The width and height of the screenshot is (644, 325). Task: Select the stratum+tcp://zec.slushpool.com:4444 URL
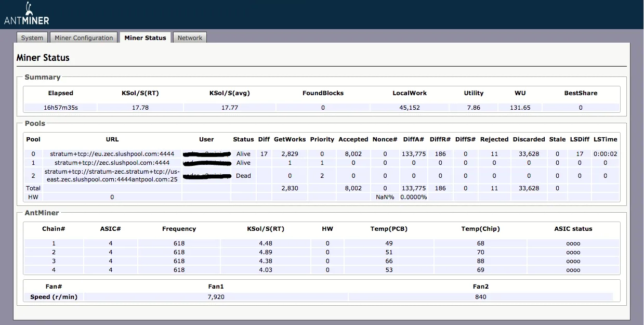click(112, 163)
